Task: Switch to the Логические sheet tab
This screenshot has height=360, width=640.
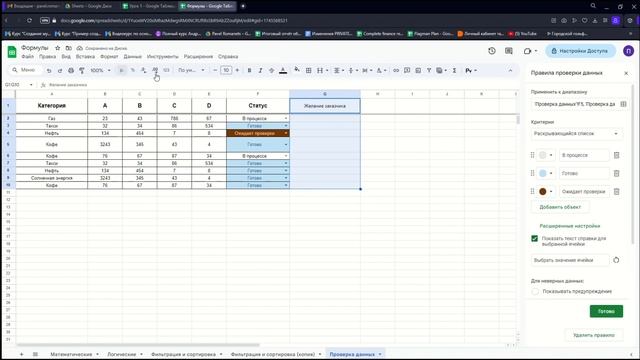Action: (x=122, y=354)
